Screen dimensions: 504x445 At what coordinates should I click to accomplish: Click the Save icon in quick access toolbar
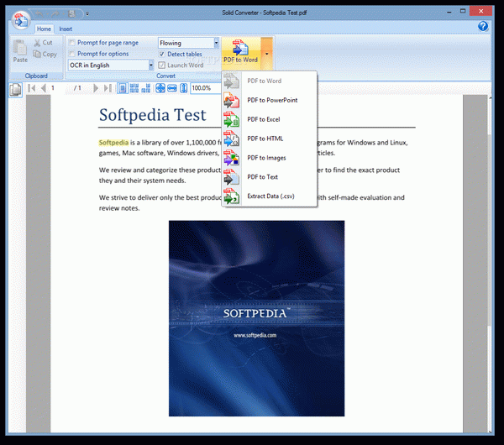(72, 13)
